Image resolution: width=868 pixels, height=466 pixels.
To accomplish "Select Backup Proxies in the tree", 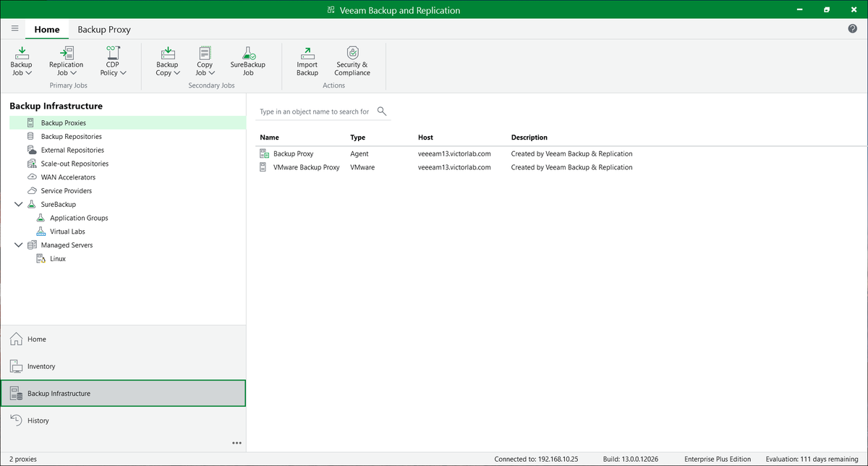I will click(128, 123).
